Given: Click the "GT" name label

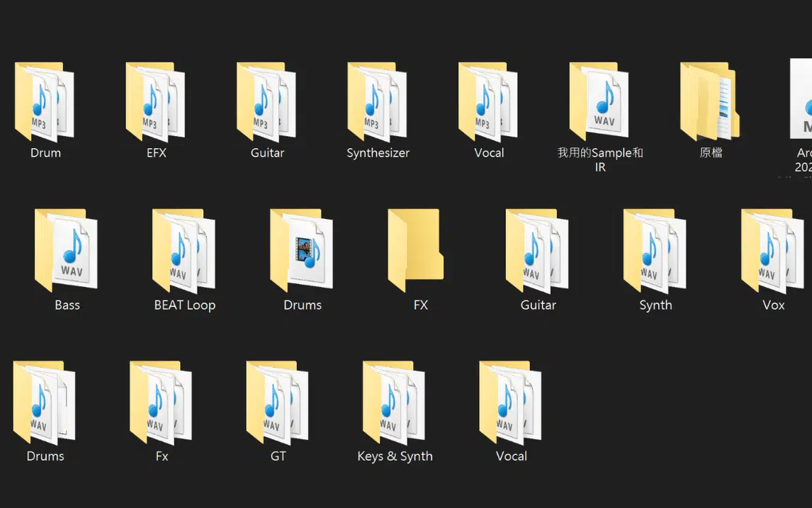Looking at the screenshot, I should [x=278, y=456].
